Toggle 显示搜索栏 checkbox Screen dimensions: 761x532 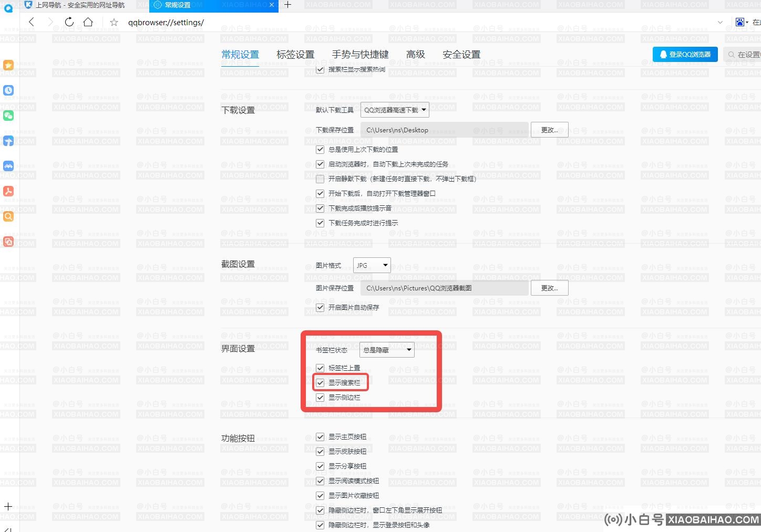320,383
